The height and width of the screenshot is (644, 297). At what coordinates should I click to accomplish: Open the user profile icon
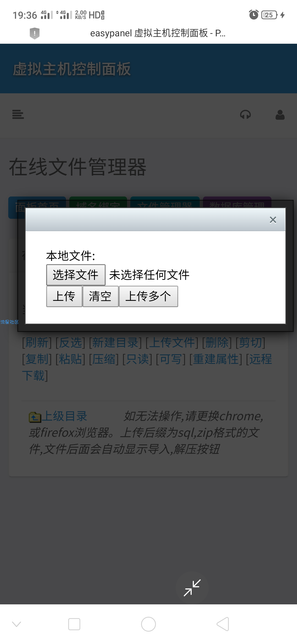(x=280, y=115)
